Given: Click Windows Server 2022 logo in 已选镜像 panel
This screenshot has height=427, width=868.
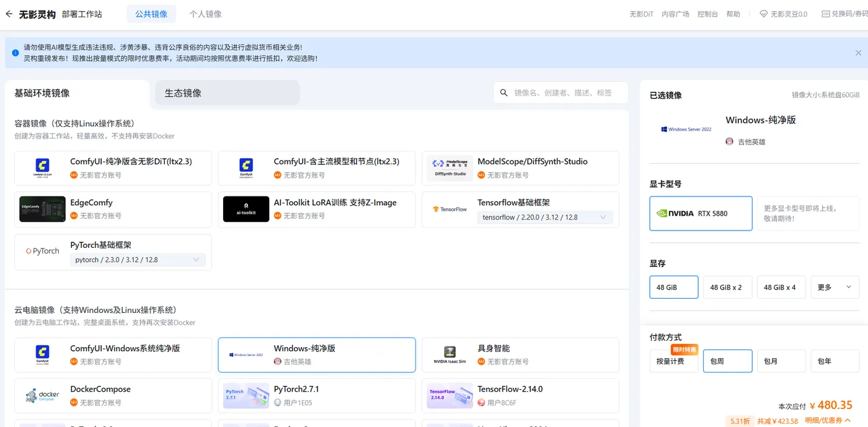Looking at the screenshot, I should (x=686, y=129).
